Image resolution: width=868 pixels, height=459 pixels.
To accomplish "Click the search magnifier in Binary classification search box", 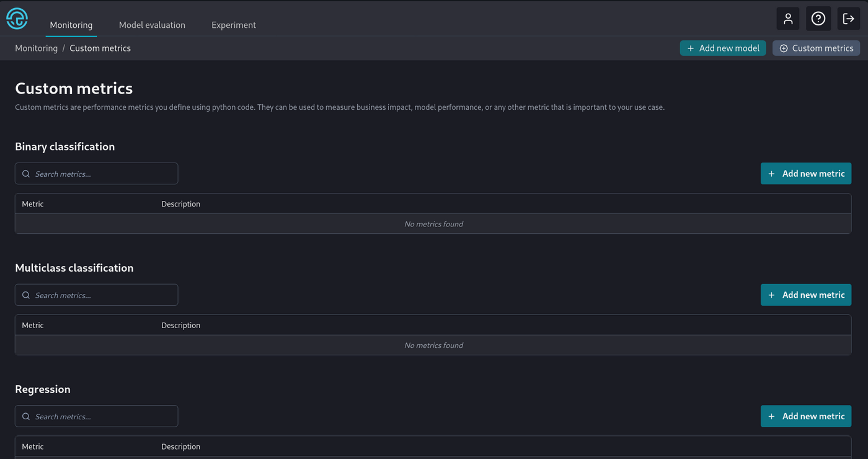I will (25, 174).
